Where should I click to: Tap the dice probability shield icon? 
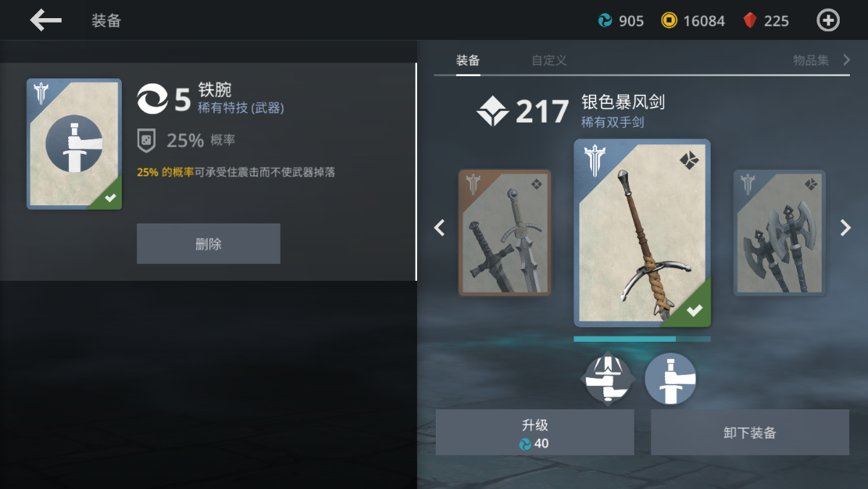[146, 140]
